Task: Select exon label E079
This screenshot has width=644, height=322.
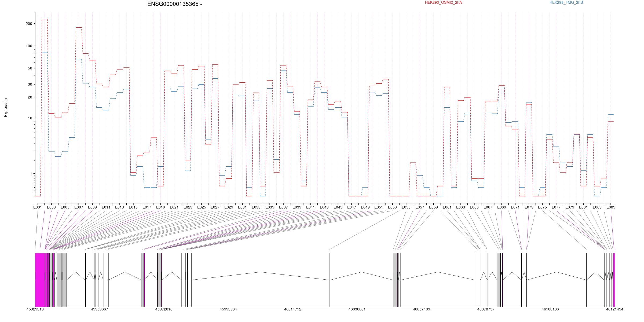Action: [570, 207]
